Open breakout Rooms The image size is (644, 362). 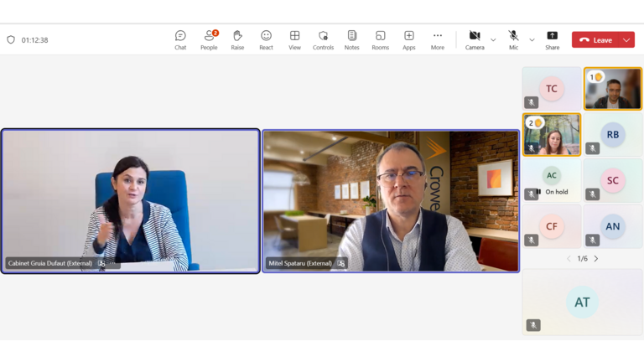point(380,39)
